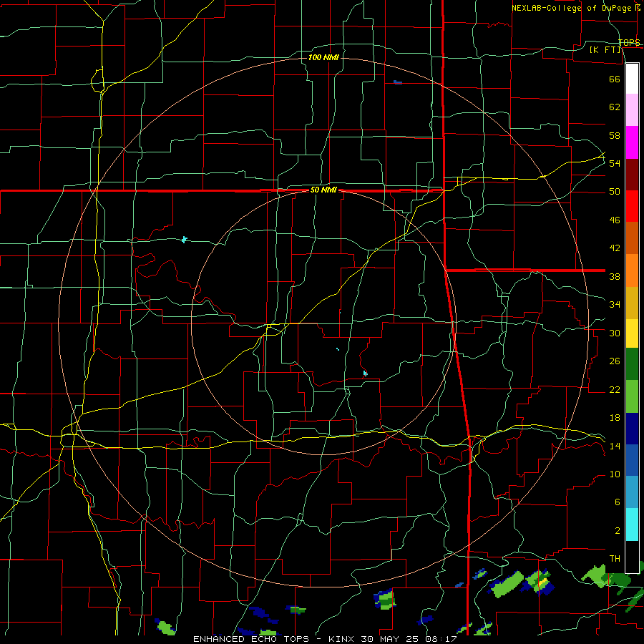Image resolution: width=644 pixels, height=644 pixels.
Task: Choose the light green legend swatch
Action: tap(632, 396)
